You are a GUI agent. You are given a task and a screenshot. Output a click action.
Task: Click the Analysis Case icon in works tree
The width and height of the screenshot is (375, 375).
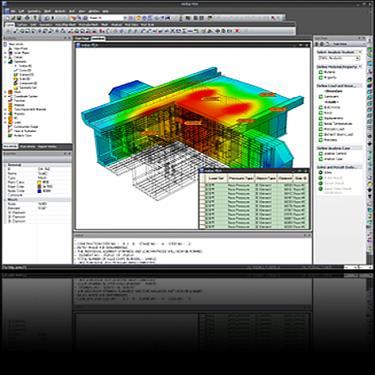point(10,135)
